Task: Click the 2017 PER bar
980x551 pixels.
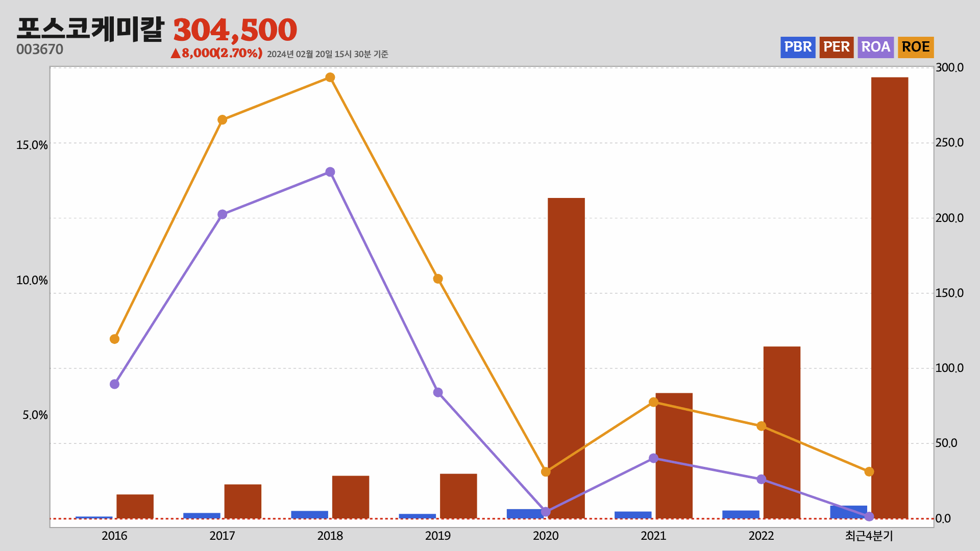Action: [x=243, y=502]
